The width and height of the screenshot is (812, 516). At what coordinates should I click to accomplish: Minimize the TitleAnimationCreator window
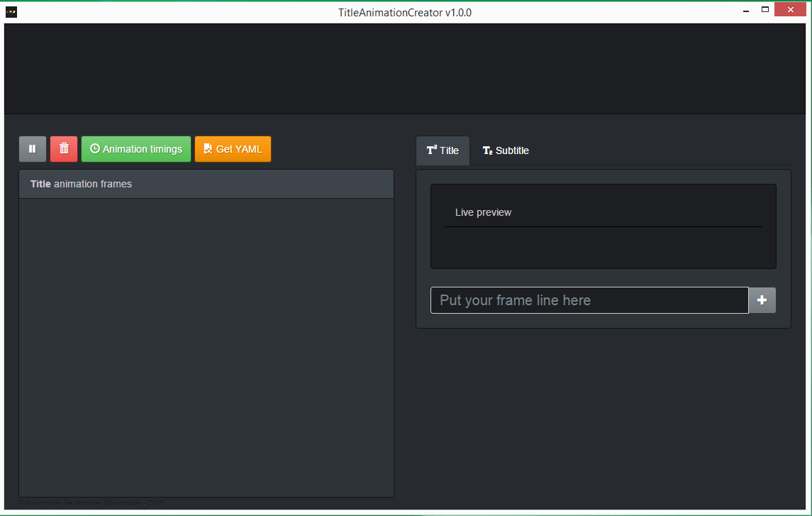click(x=746, y=11)
